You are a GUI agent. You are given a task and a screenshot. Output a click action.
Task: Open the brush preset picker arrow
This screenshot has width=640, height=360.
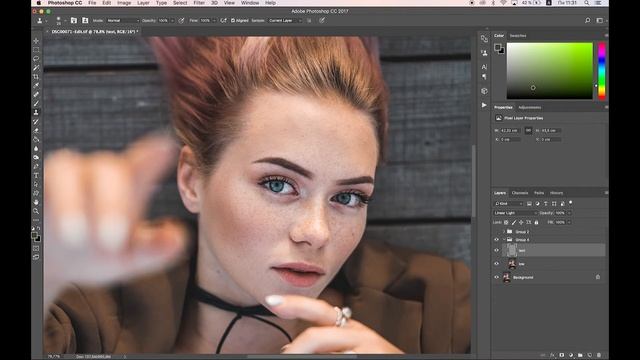click(65, 21)
